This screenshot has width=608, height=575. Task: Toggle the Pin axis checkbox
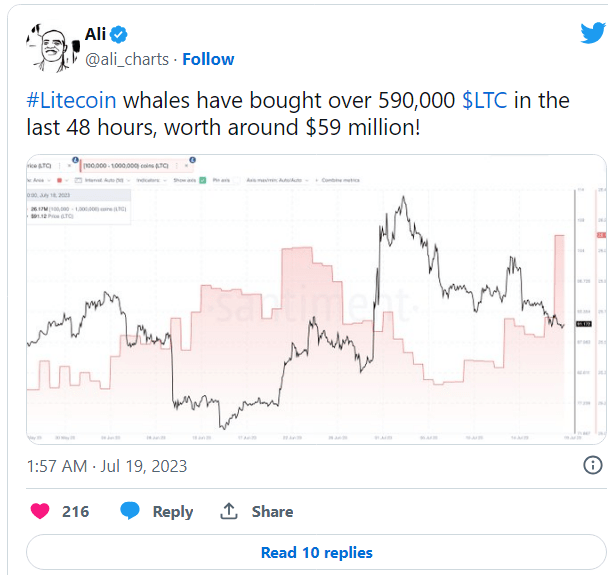pos(237,180)
